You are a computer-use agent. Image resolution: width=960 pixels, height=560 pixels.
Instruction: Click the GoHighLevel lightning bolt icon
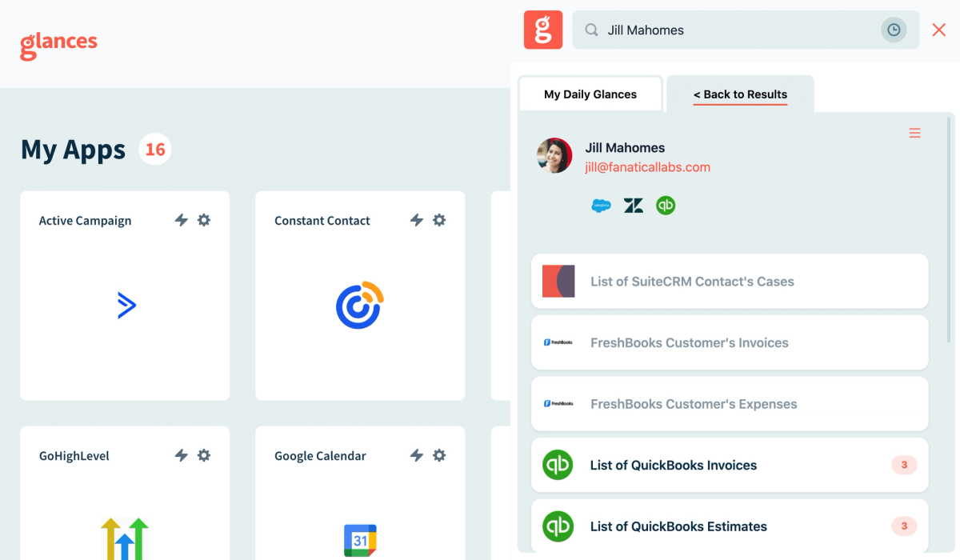point(182,455)
